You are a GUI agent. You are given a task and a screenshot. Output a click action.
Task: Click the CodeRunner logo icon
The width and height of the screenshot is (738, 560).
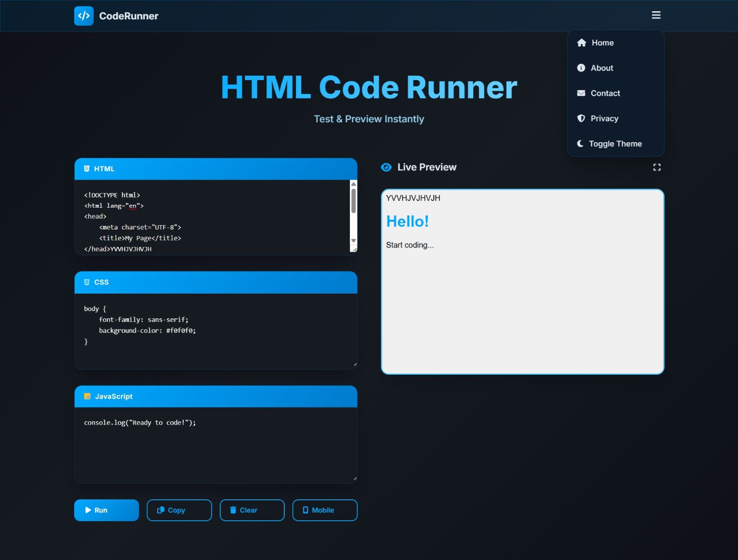tap(83, 16)
